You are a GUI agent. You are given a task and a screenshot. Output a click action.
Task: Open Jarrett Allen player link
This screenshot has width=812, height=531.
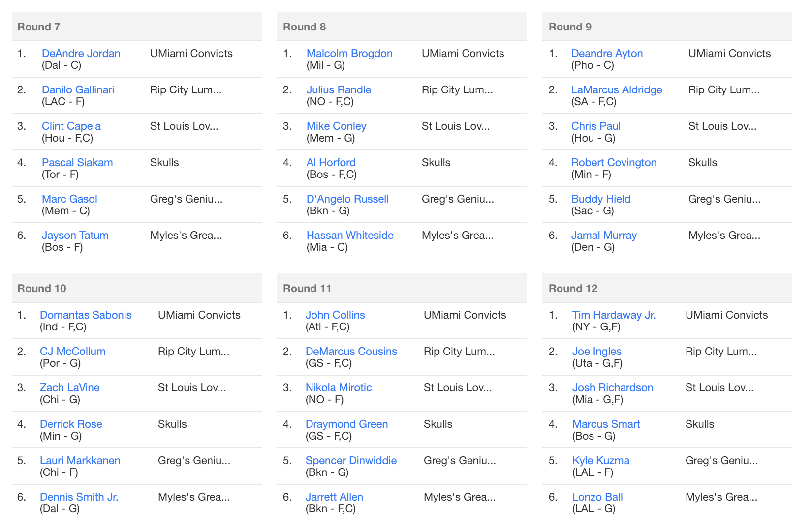click(334, 497)
